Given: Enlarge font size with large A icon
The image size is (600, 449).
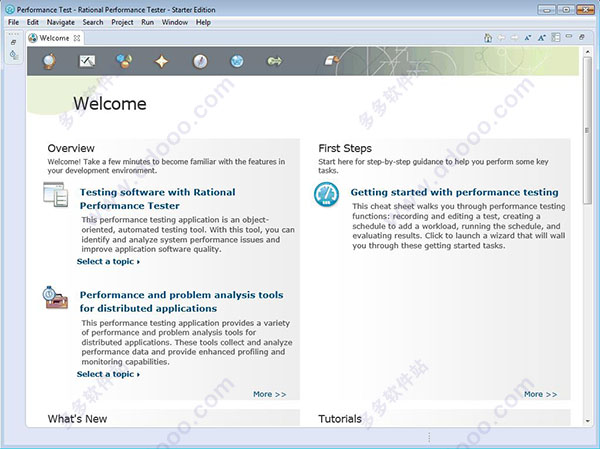Looking at the screenshot, I should [x=541, y=38].
